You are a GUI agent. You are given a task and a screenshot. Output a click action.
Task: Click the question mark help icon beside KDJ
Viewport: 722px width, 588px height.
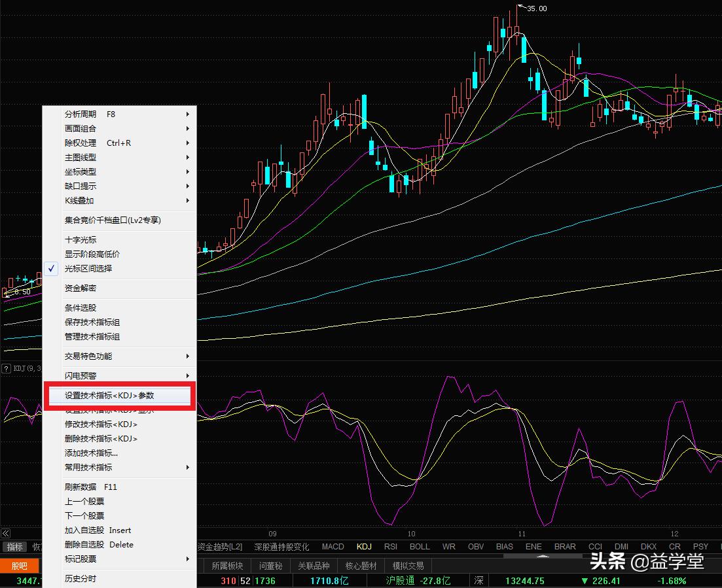click(7, 368)
